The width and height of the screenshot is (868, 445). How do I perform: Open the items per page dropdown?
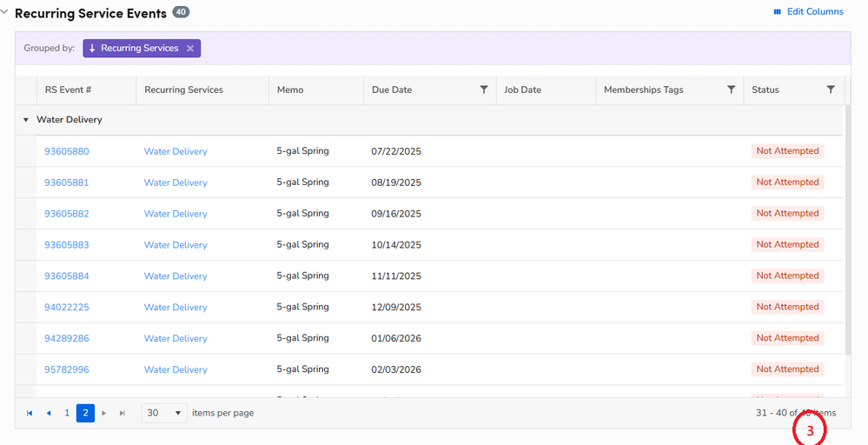(164, 413)
